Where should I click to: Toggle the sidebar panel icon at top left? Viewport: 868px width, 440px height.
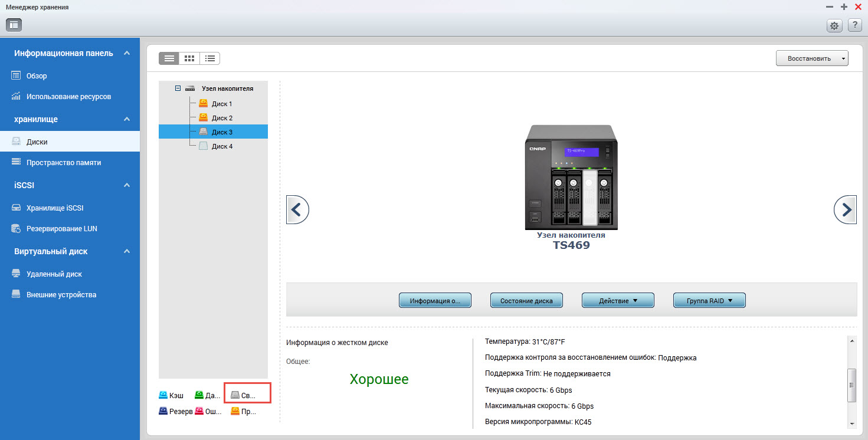14,25
